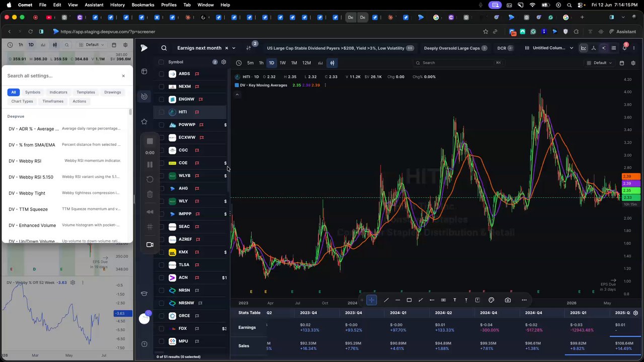This screenshot has height=362, width=644.
Task: Expand the Earnigs next month screen dropdown
Action: click(x=233, y=48)
